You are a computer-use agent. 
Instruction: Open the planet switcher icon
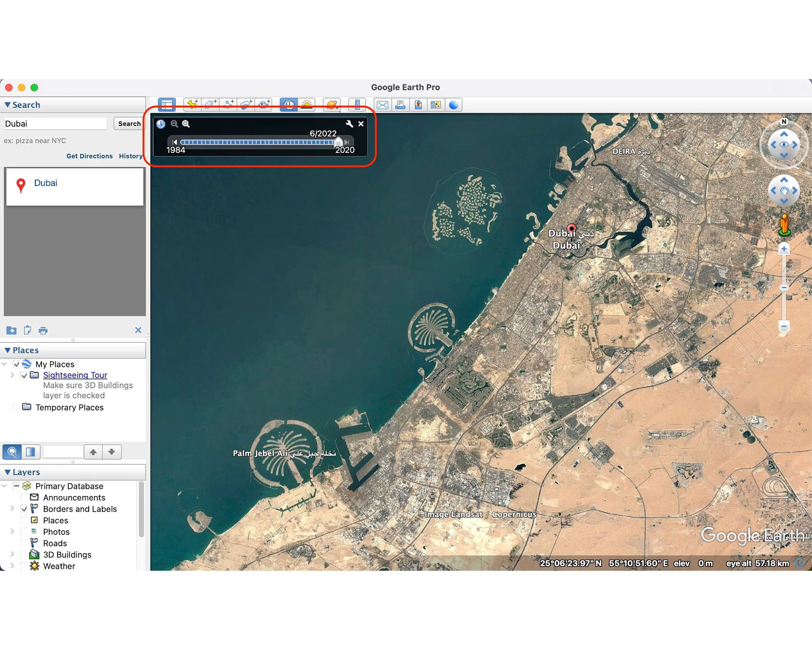point(331,105)
